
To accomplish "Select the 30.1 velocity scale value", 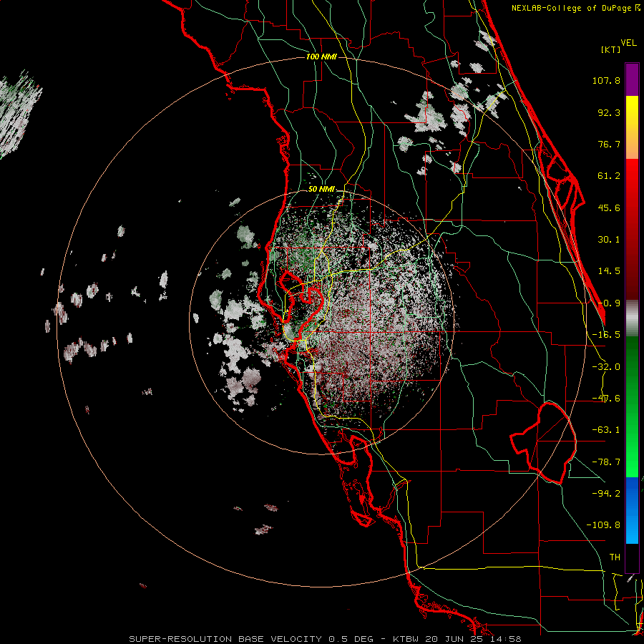I will click(609, 240).
